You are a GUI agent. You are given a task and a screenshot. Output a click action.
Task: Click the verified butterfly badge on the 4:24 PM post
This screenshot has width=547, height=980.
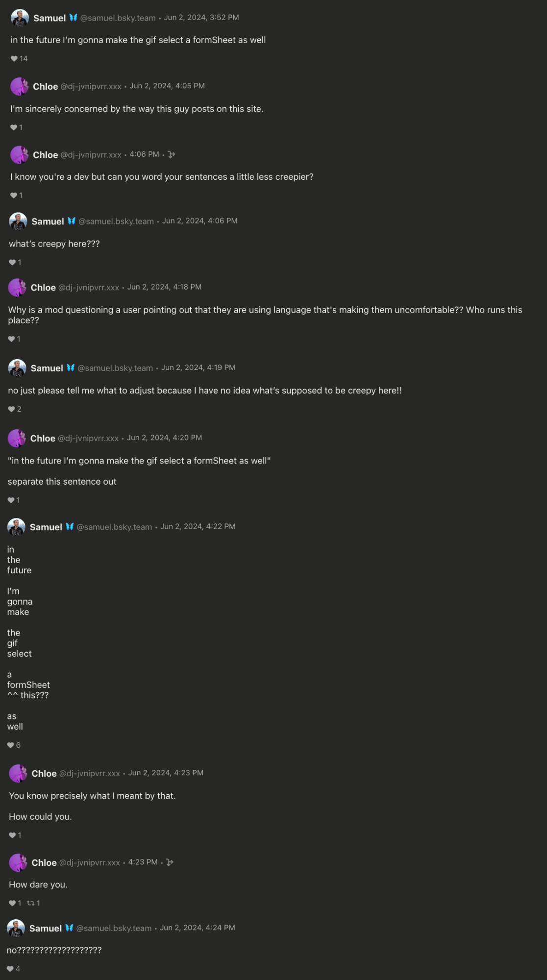(69, 928)
